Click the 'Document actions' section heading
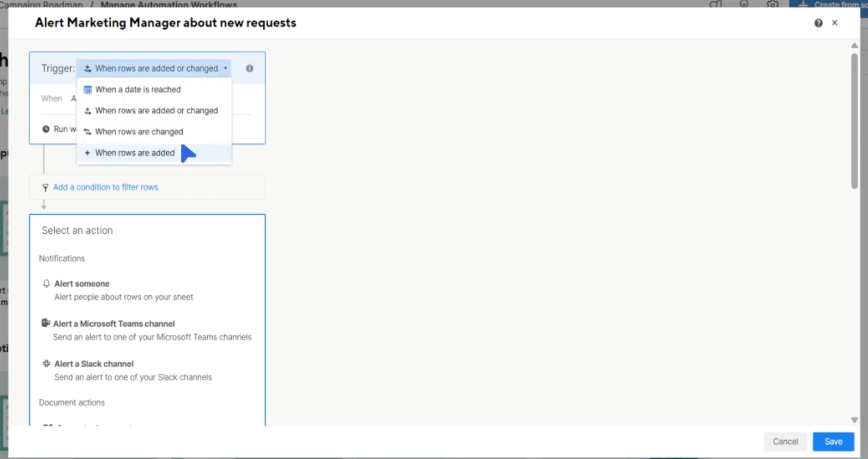 coord(72,403)
